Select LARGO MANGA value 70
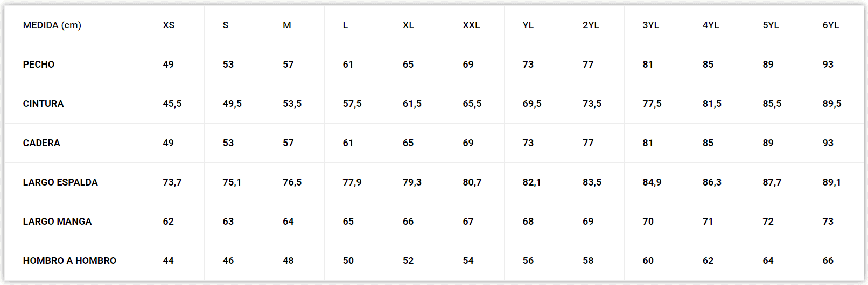This screenshot has width=868, height=285. coord(648,222)
